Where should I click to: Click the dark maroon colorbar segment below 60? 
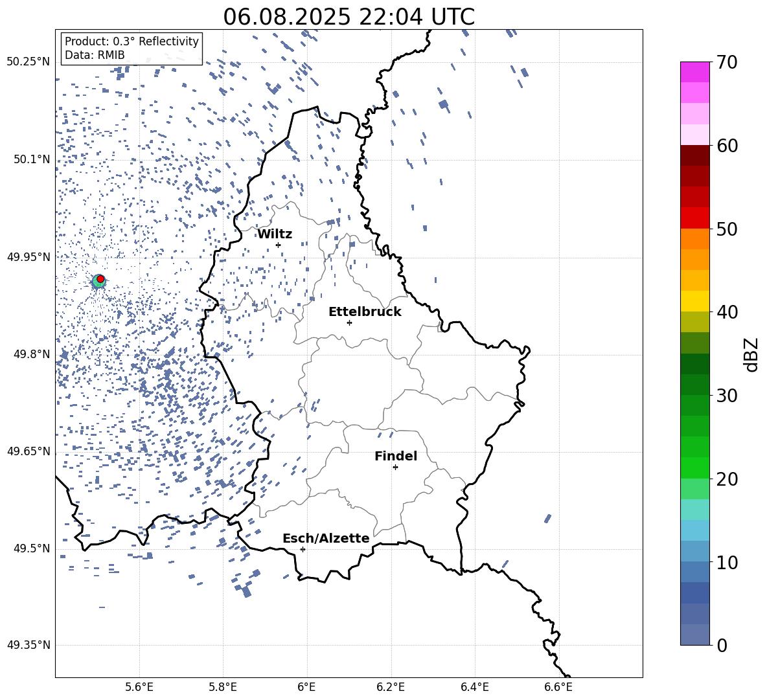coord(695,155)
